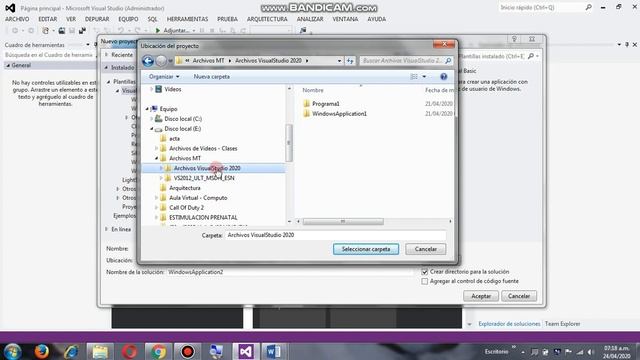Image resolution: width=640 pixels, height=360 pixels.
Task: Open the help icon in the folder dialog
Action: click(x=444, y=77)
